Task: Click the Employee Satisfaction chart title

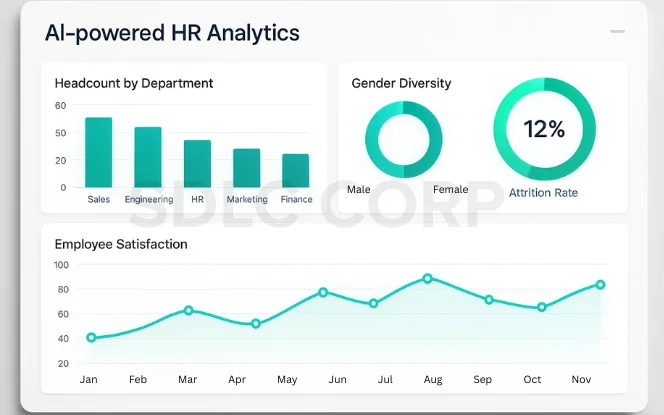Action: coord(121,243)
